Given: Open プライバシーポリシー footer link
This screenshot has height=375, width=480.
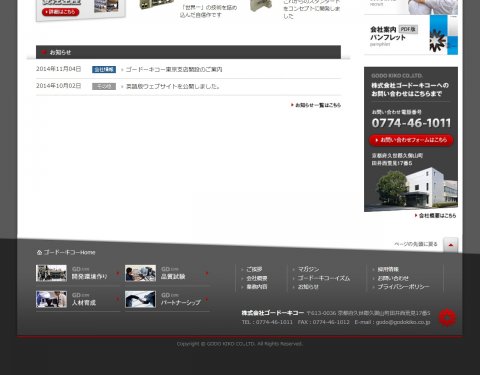Looking at the screenshot, I should point(403,286).
